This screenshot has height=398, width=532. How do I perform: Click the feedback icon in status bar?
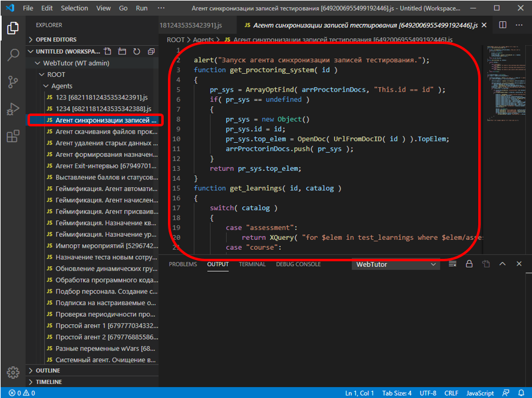(x=506, y=393)
